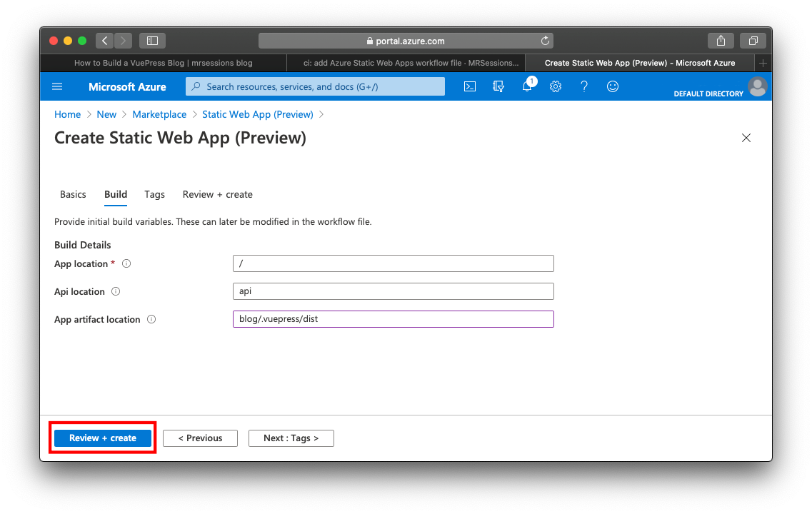Click the DEFAULT DIRECTORY label

click(x=708, y=94)
